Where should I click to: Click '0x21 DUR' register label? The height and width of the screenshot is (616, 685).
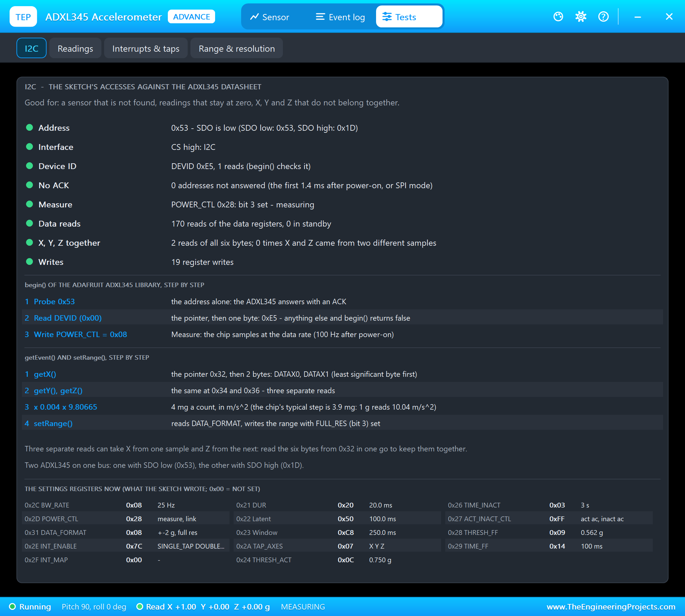click(251, 505)
